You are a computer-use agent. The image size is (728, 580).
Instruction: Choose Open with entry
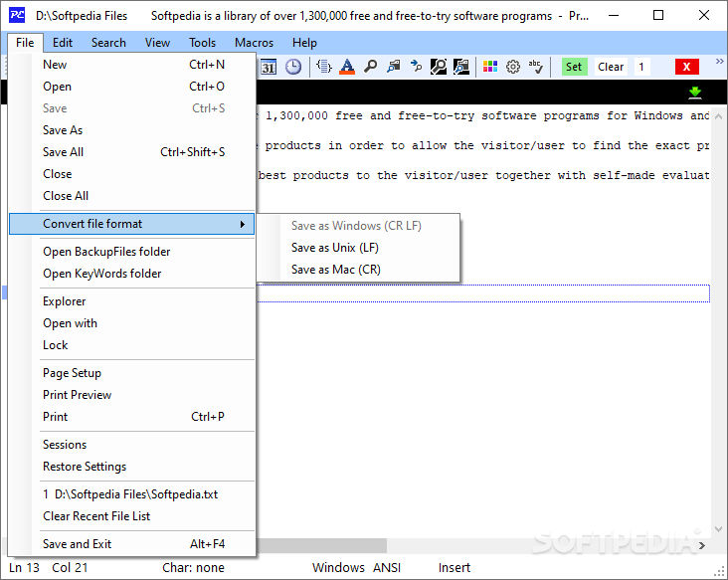pos(132,323)
